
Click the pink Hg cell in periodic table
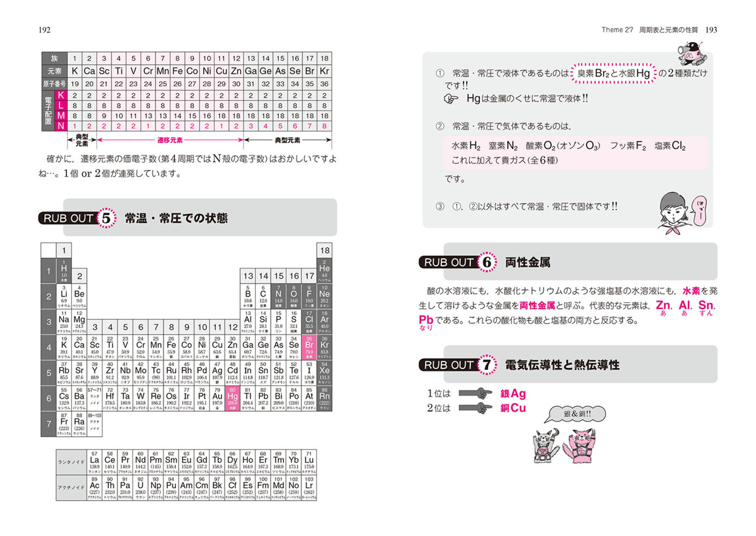click(232, 398)
